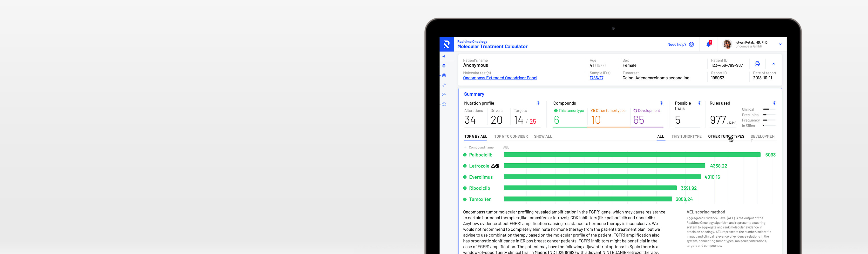The height and width of the screenshot is (254, 868).
Task: Expand the sidebar with the arrow icon
Action: click(444, 56)
